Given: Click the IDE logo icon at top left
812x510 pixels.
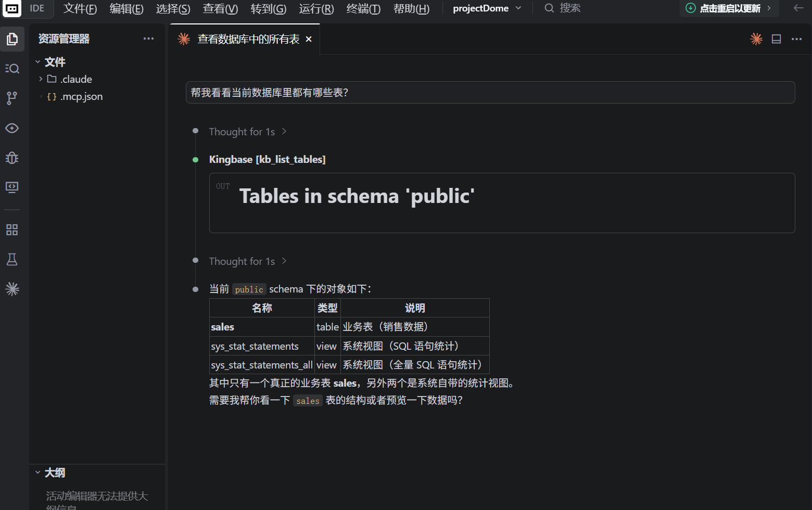Looking at the screenshot, I should (x=11, y=8).
